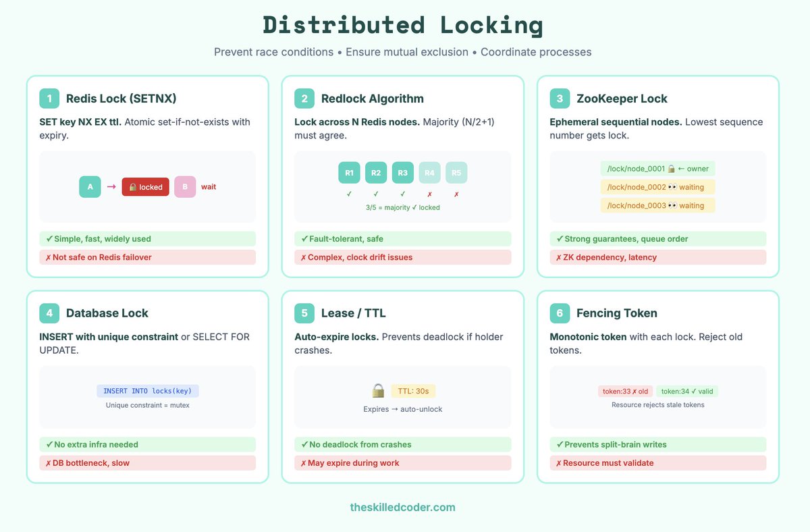Select the /lock/node_0003 waiting row
The width and height of the screenshot is (810, 532).
click(657, 205)
